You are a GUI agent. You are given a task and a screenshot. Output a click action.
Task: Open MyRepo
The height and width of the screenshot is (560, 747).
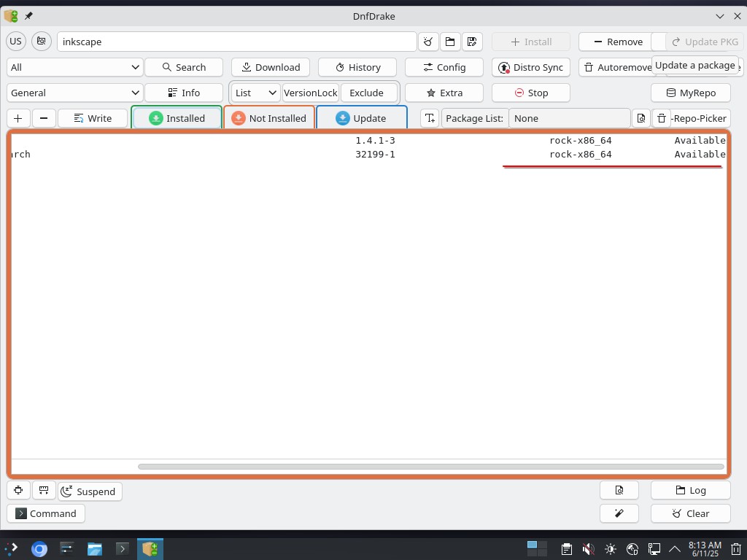(x=690, y=93)
